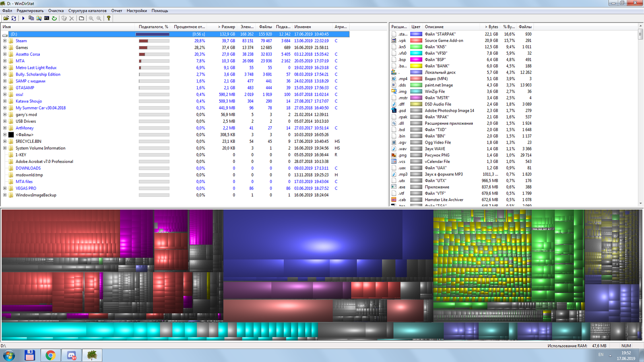Click the blue play-arrow expand toolbar icon
This screenshot has height=362, width=644.
point(23,18)
